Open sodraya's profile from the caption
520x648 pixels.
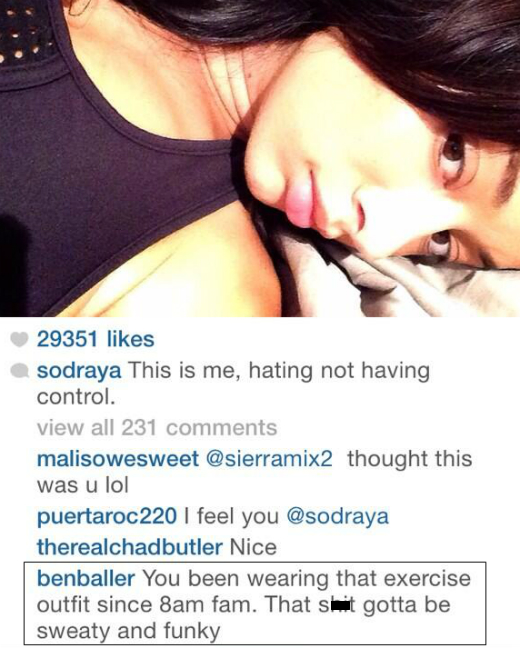79,370
